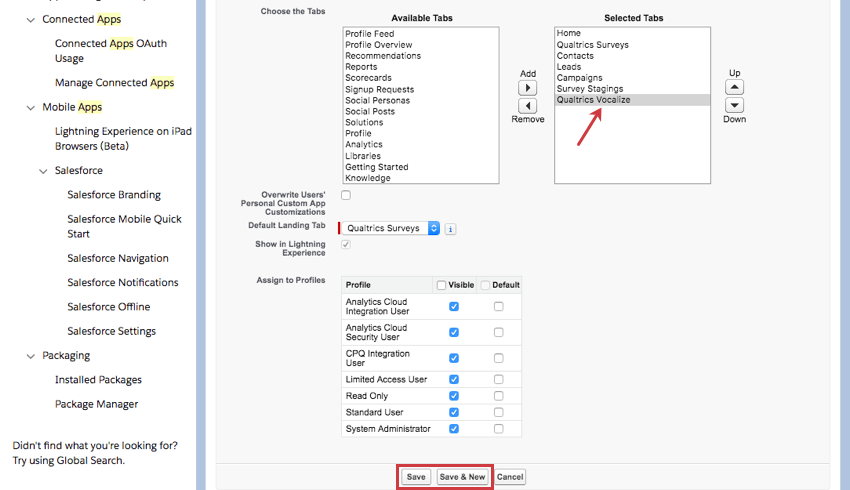Open Installed Packages
Screen dimensions: 850x490
[98, 380]
